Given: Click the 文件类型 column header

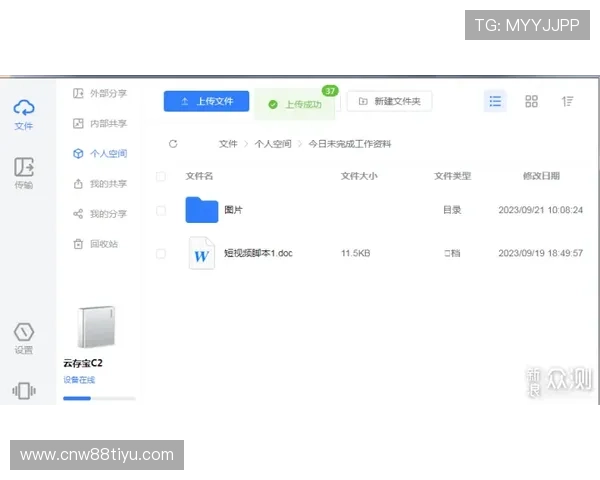Looking at the screenshot, I should coord(452,176).
